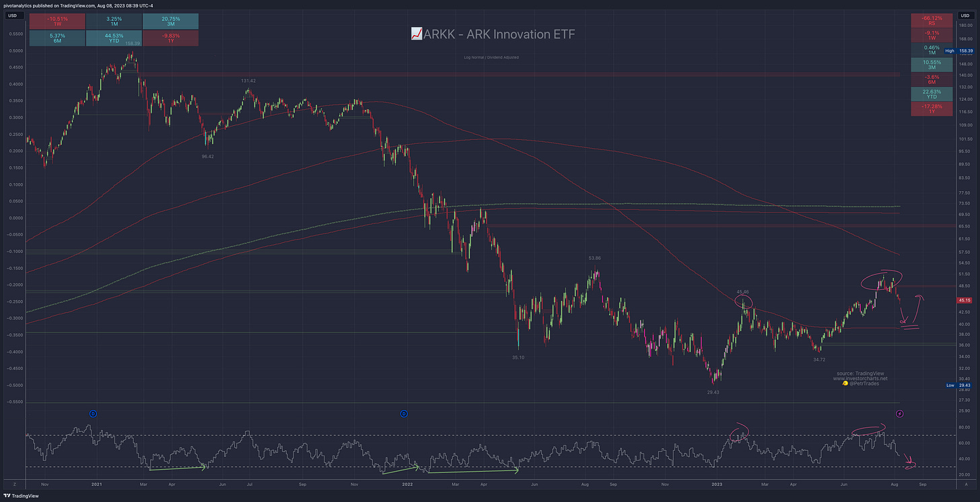Click the 3.25% 1M performance cell

tap(113, 22)
